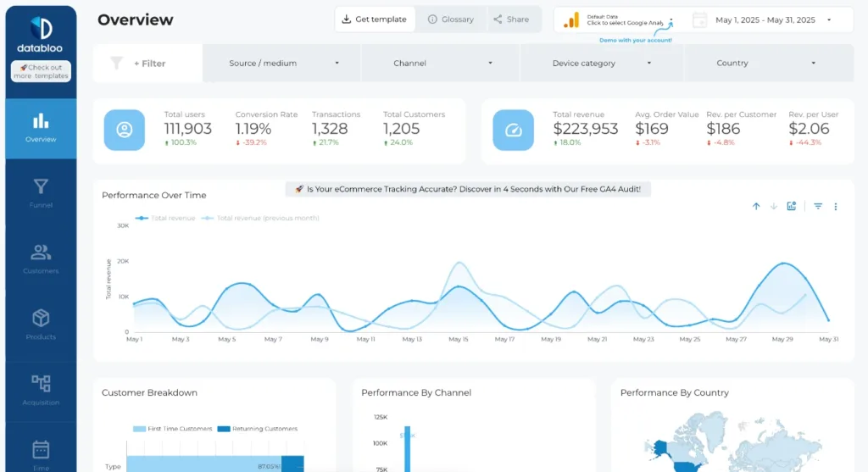Image resolution: width=868 pixels, height=472 pixels.
Task: Open the Products sidebar icon
Action: pyautogui.click(x=41, y=323)
